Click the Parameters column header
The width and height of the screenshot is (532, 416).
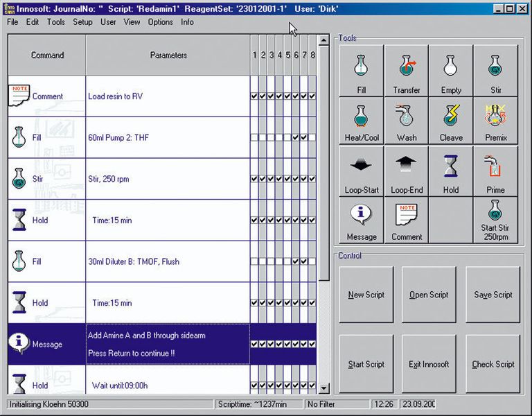168,55
